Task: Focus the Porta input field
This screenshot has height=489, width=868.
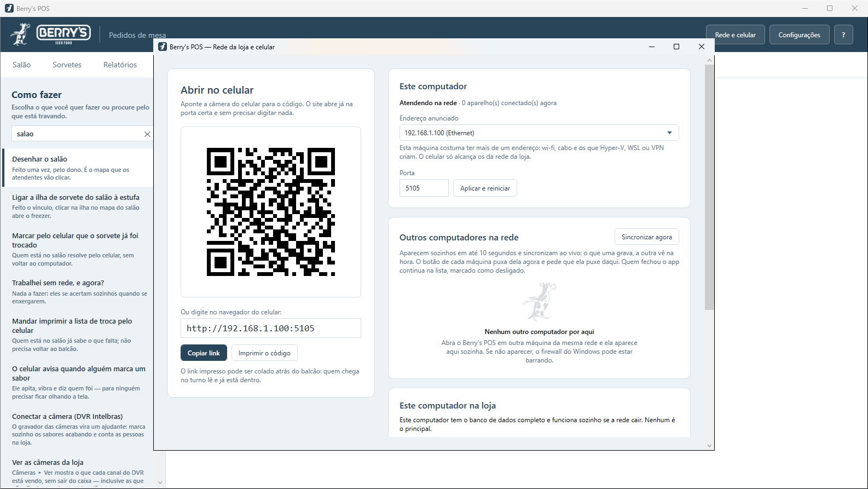Action: pyautogui.click(x=424, y=188)
